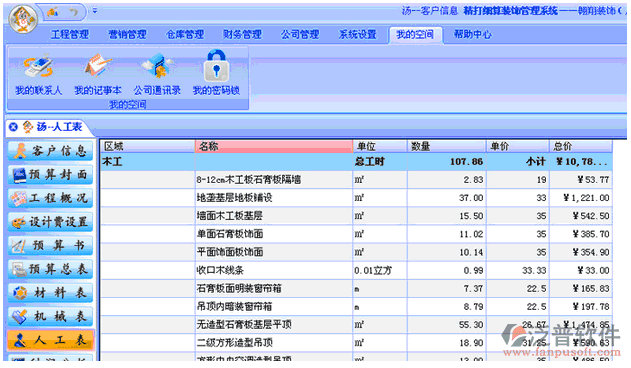Switch to 财务管理 ribbon tab
The image size is (631, 368).
242,35
